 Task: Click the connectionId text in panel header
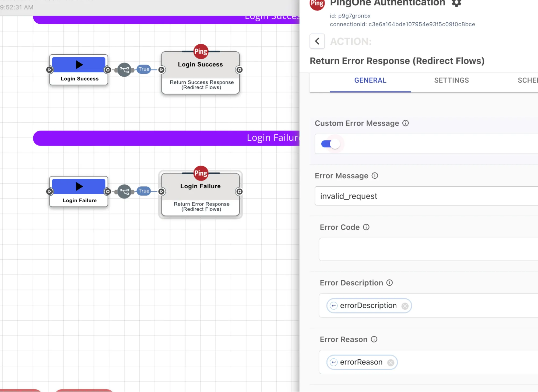click(402, 24)
